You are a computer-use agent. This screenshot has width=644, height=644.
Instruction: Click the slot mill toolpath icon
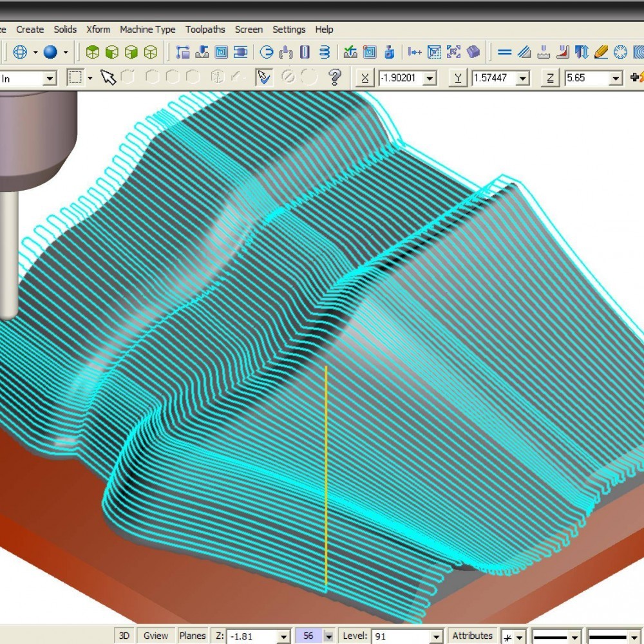(x=305, y=52)
